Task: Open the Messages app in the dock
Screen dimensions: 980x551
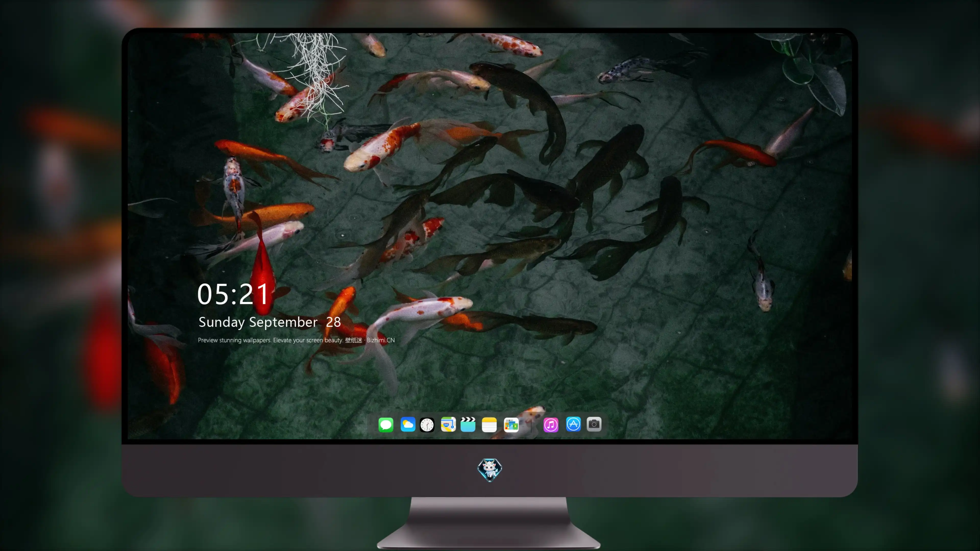Action: pos(386,424)
